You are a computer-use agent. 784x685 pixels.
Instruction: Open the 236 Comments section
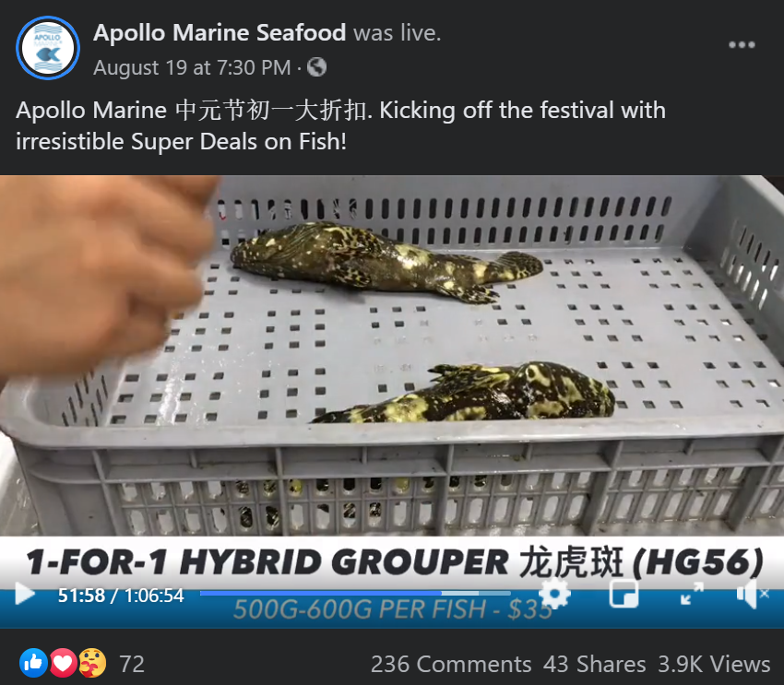click(451, 664)
